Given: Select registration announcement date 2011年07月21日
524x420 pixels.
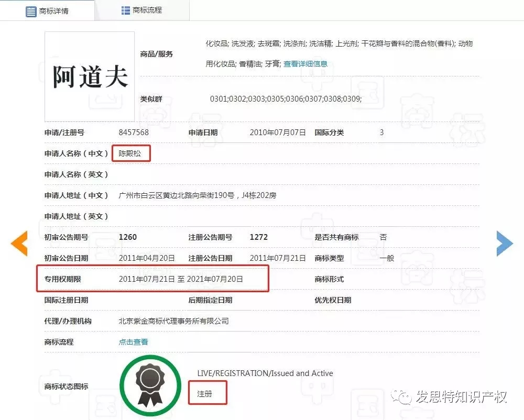Looking at the screenshot, I should [278, 258].
